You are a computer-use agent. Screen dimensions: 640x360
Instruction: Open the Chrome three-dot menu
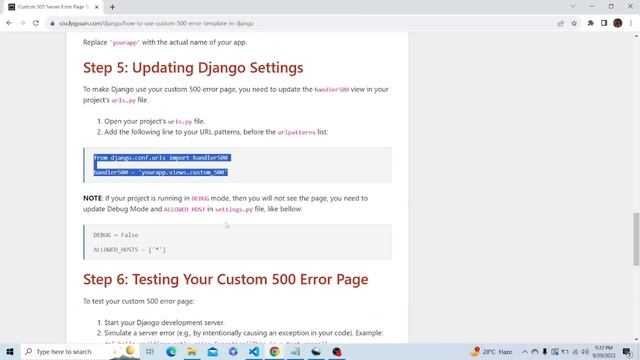(x=631, y=23)
